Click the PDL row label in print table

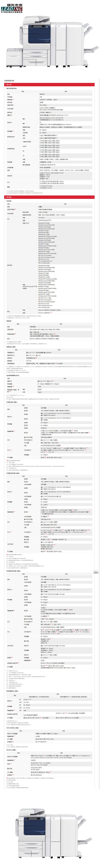click(x=8, y=219)
